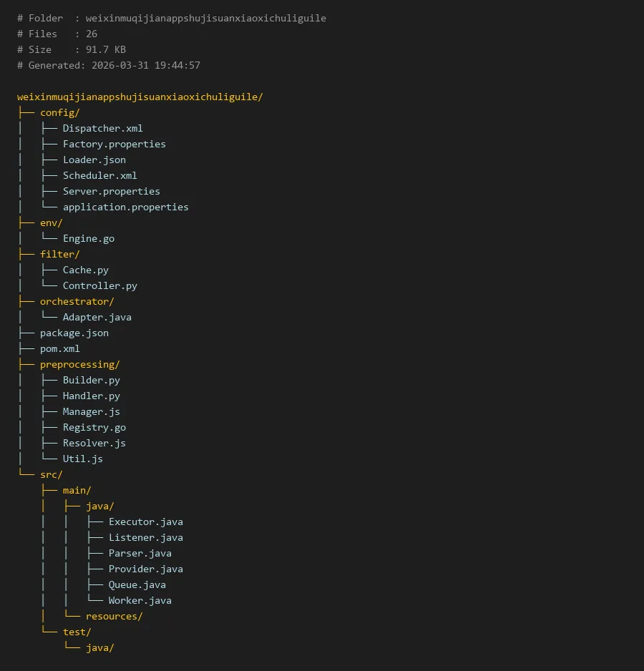The image size is (644, 671).
Task: Select the src/ folder entry
Action: pos(51,474)
